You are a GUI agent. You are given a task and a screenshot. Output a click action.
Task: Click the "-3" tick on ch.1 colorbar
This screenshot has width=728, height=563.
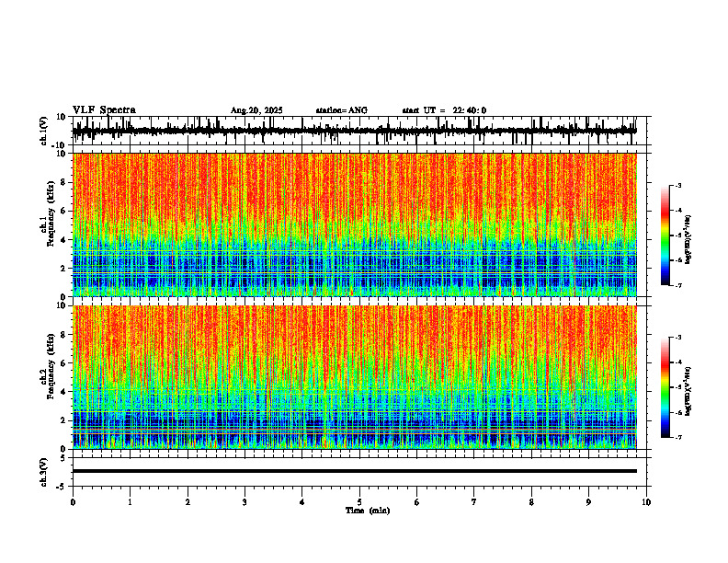click(x=678, y=185)
